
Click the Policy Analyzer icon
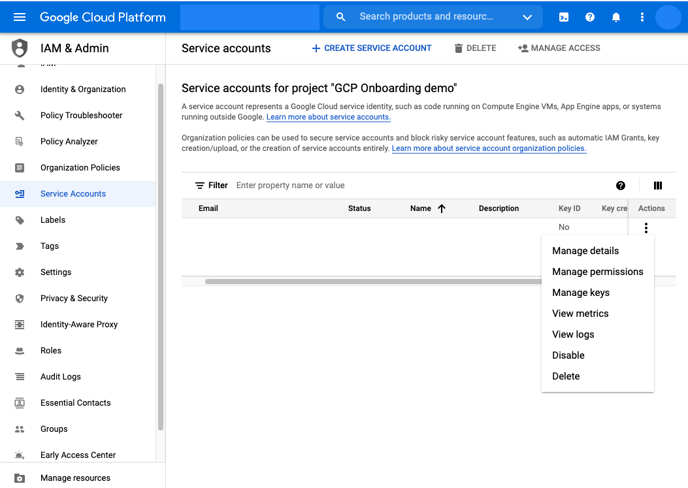point(19,141)
